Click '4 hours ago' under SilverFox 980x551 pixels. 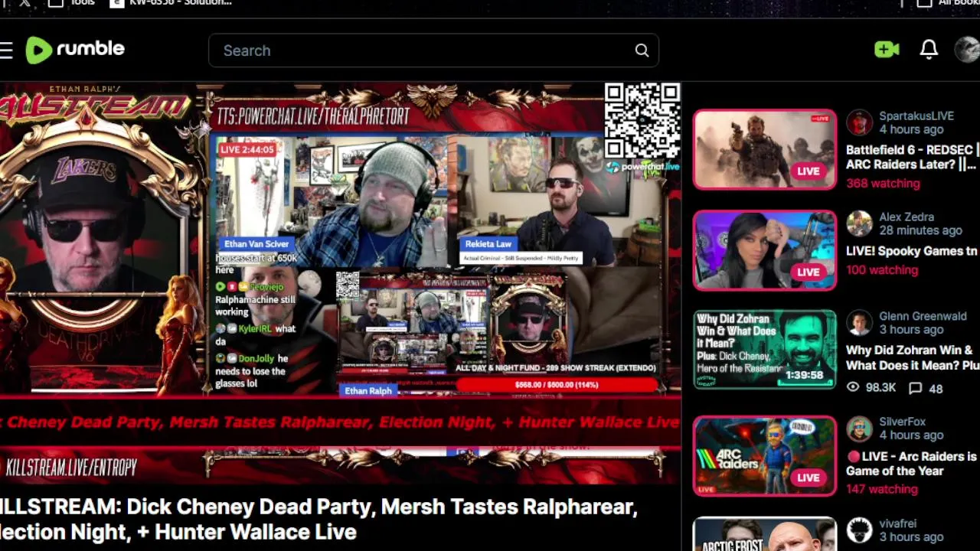(911, 435)
